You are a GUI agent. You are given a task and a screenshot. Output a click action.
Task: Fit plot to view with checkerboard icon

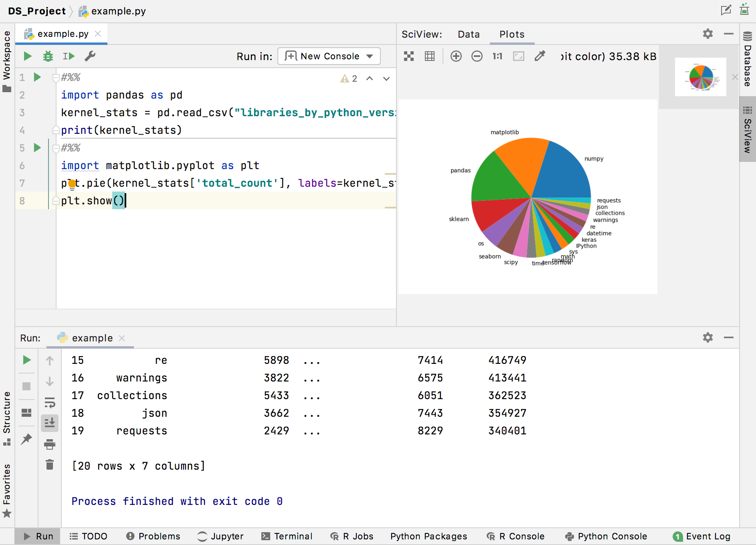[x=408, y=56]
